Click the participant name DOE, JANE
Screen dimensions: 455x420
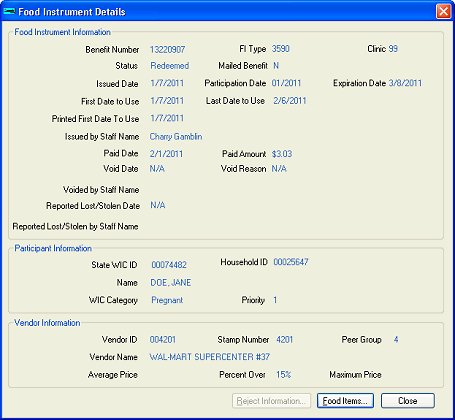pos(171,283)
